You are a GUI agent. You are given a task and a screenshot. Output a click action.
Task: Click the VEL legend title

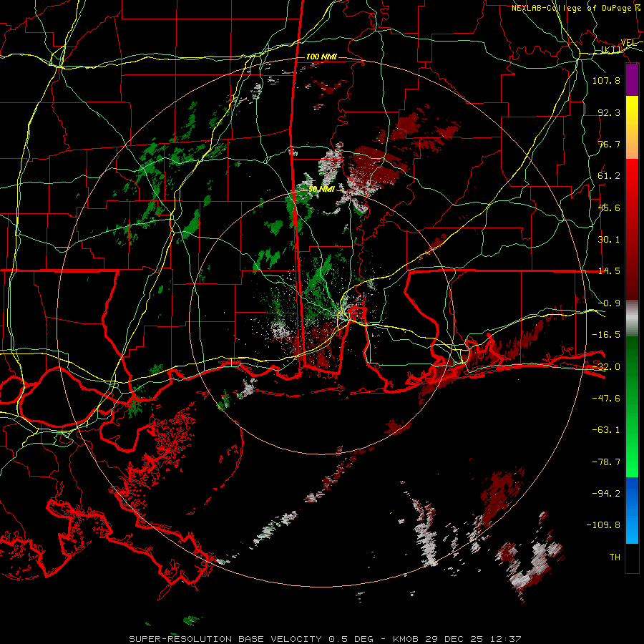[x=628, y=43]
